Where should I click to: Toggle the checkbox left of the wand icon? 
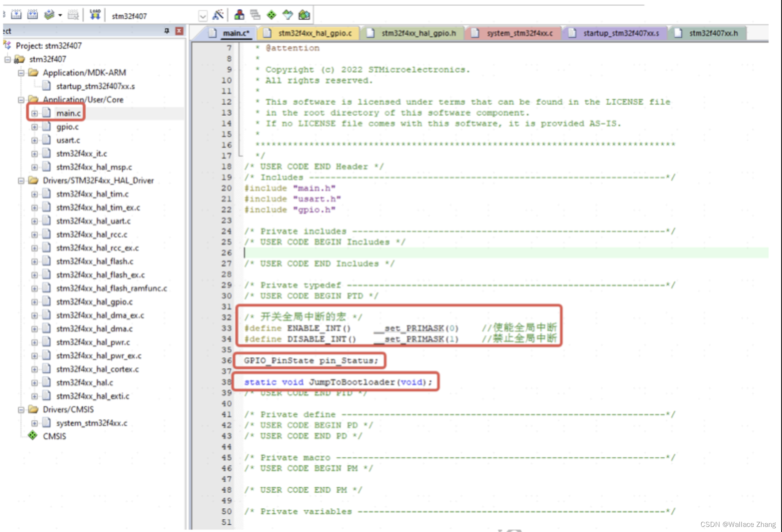(x=202, y=16)
